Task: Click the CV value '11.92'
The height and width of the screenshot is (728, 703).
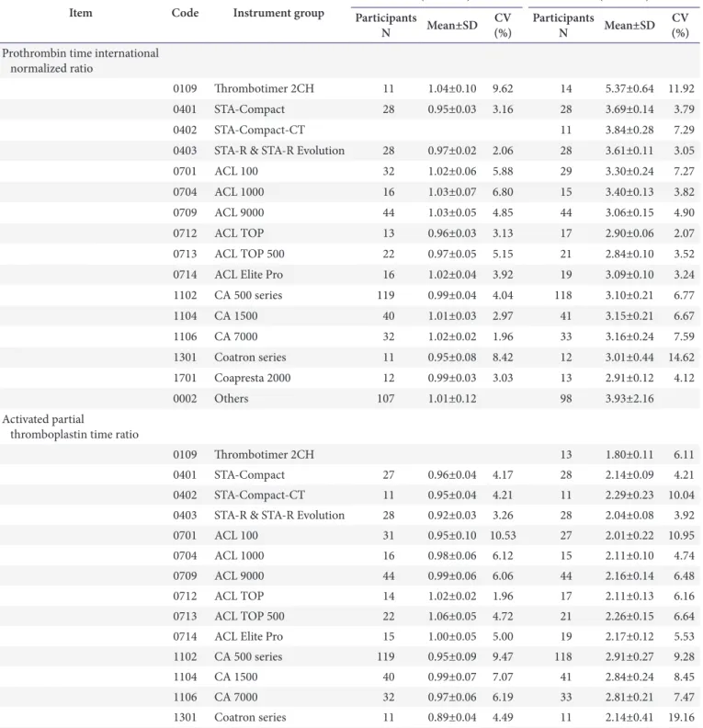Action: [681, 88]
